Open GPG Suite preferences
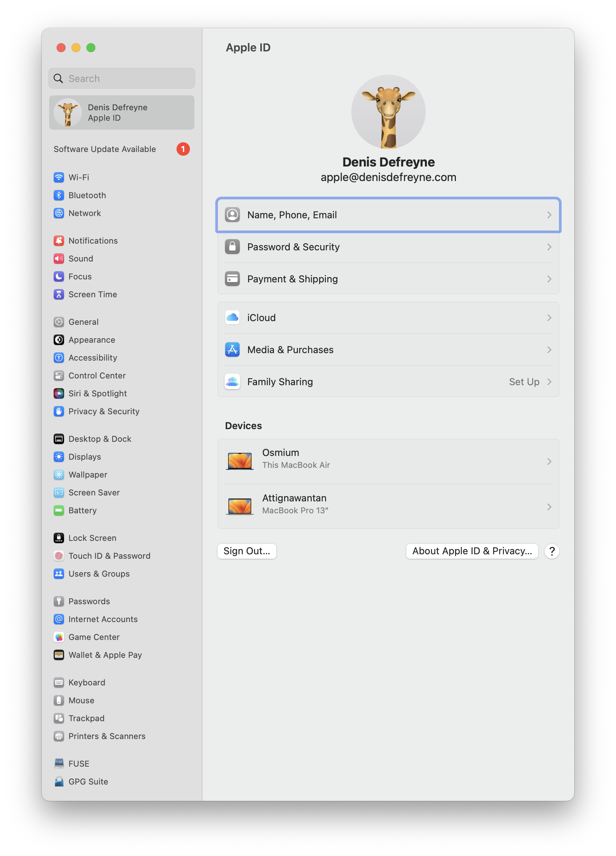 [x=121, y=782]
